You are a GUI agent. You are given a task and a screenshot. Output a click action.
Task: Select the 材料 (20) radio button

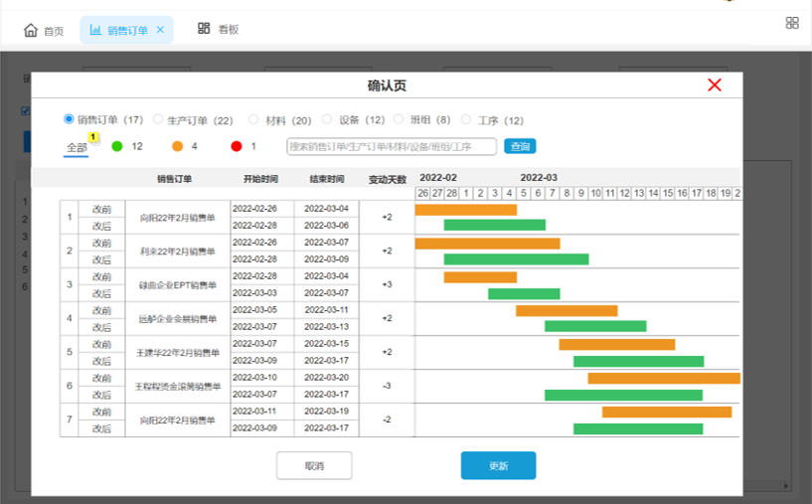tap(253, 119)
